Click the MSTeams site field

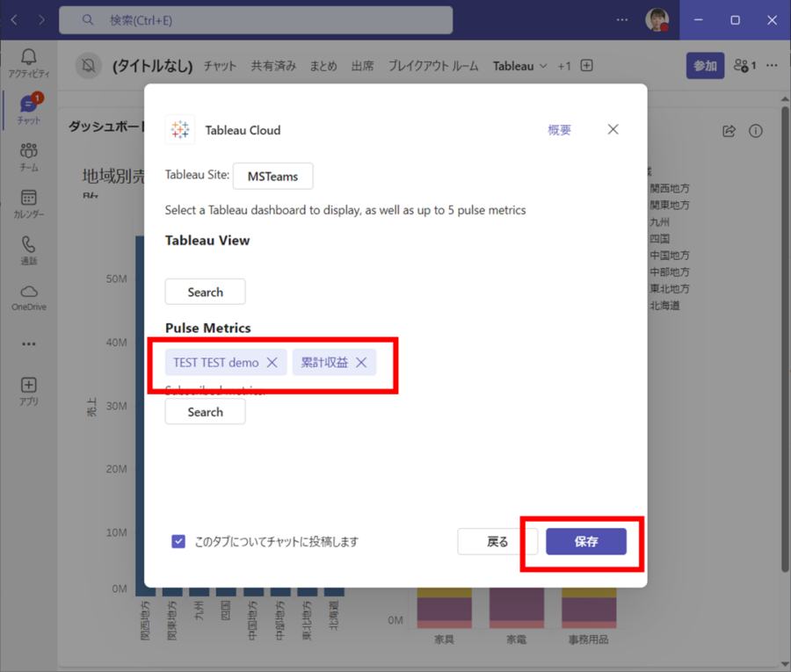(273, 177)
